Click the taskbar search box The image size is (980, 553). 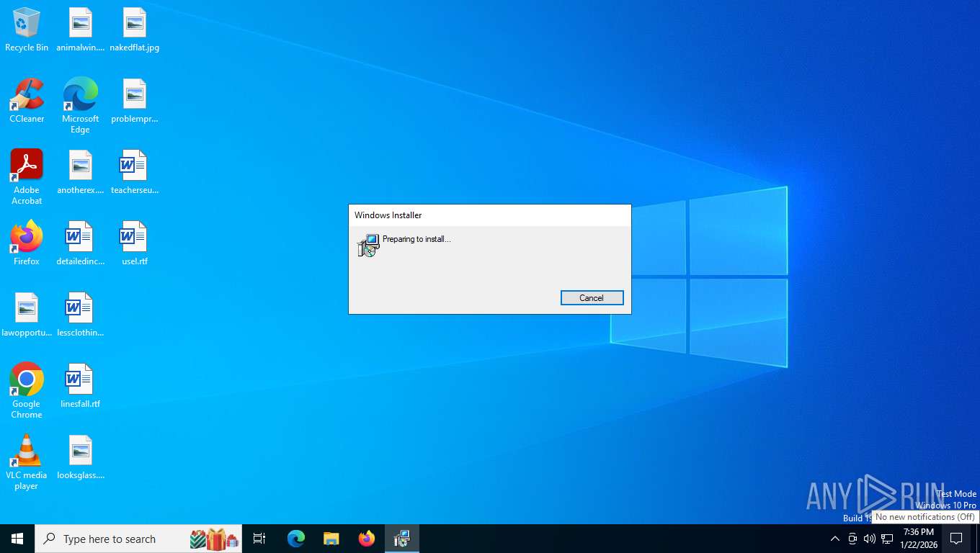tap(138, 539)
